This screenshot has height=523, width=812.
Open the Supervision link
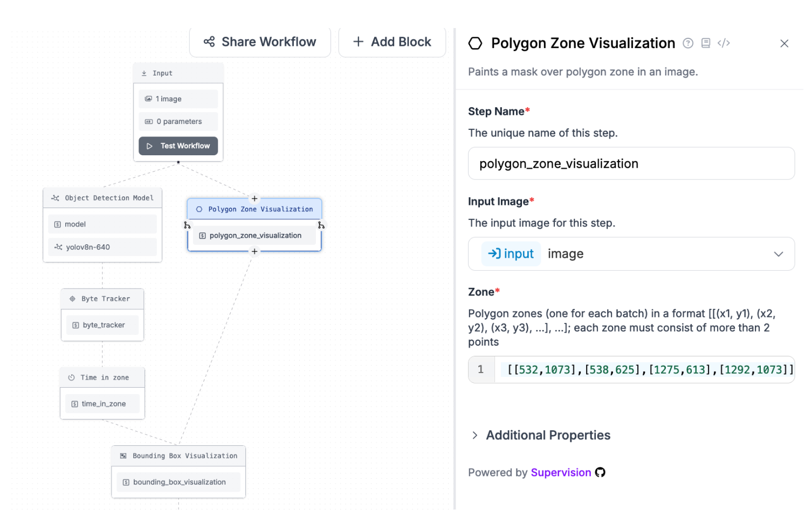tap(561, 473)
